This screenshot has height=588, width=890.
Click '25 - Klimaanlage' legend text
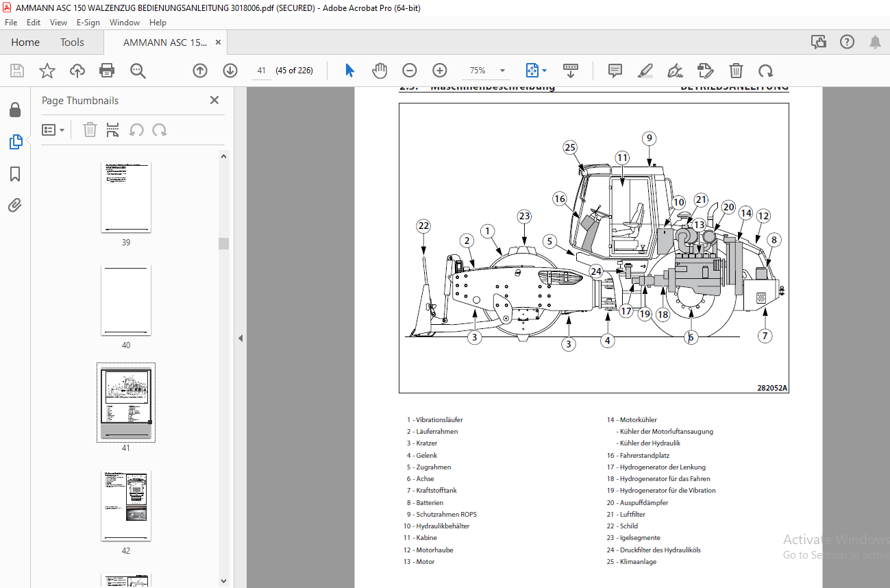pyautogui.click(x=631, y=561)
